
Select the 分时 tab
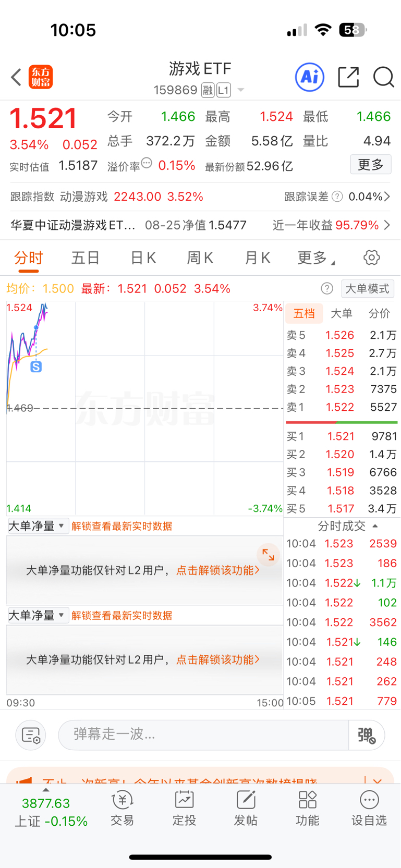29,258
